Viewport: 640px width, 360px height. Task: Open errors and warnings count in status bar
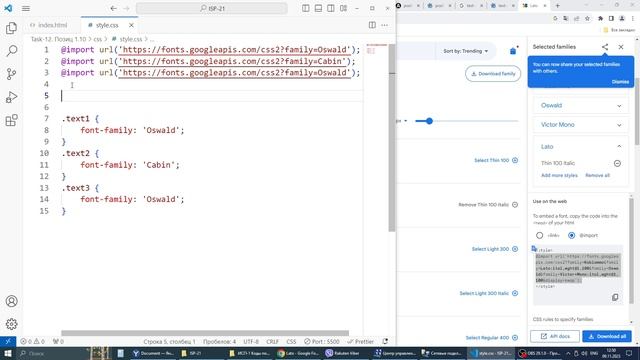(32, 341)
